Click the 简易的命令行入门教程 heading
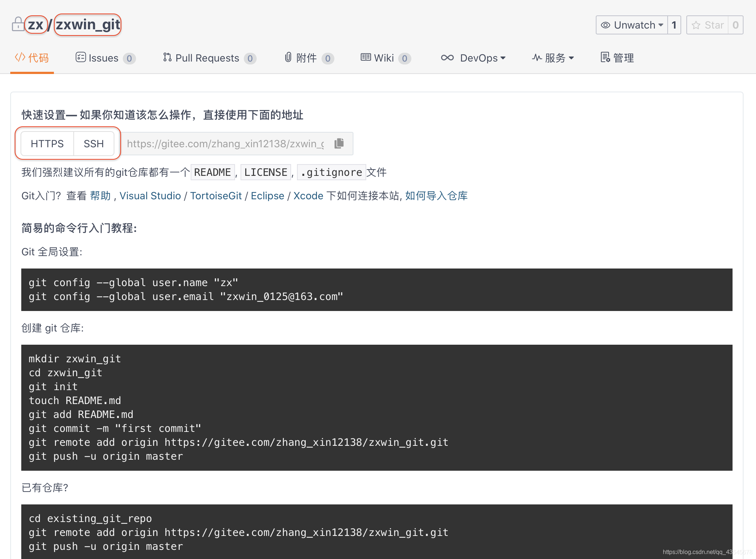 click(x=79, y=228)
